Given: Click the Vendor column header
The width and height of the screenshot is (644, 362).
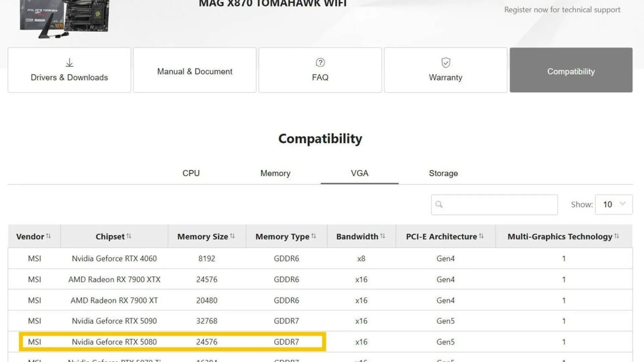Looking at the screenshot, I should 34,236.
